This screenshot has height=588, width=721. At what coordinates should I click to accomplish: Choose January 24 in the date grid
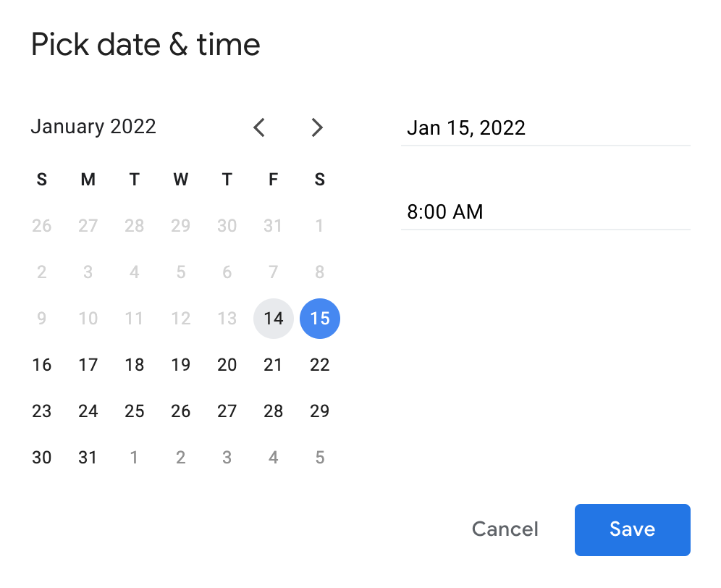tap(88, 411)
